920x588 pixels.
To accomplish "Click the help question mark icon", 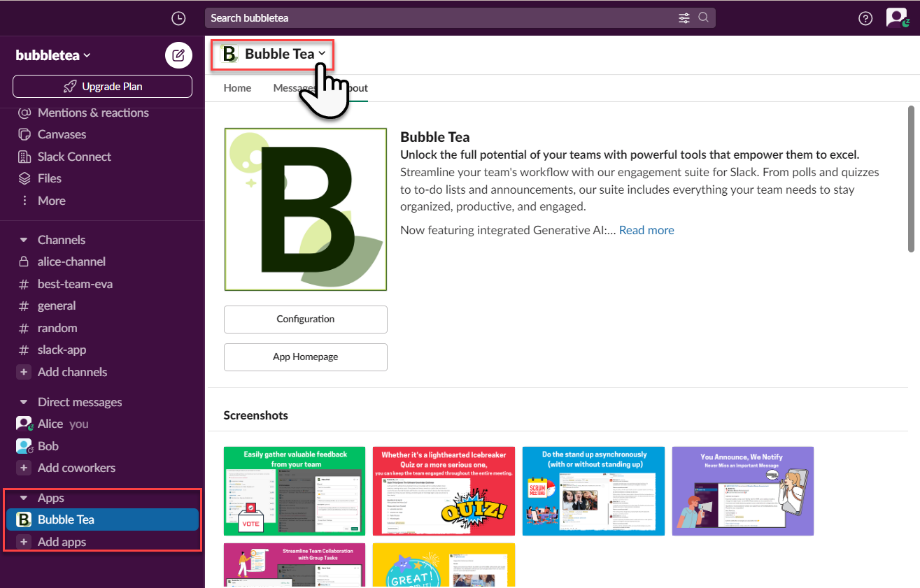I will click(865, 18).
